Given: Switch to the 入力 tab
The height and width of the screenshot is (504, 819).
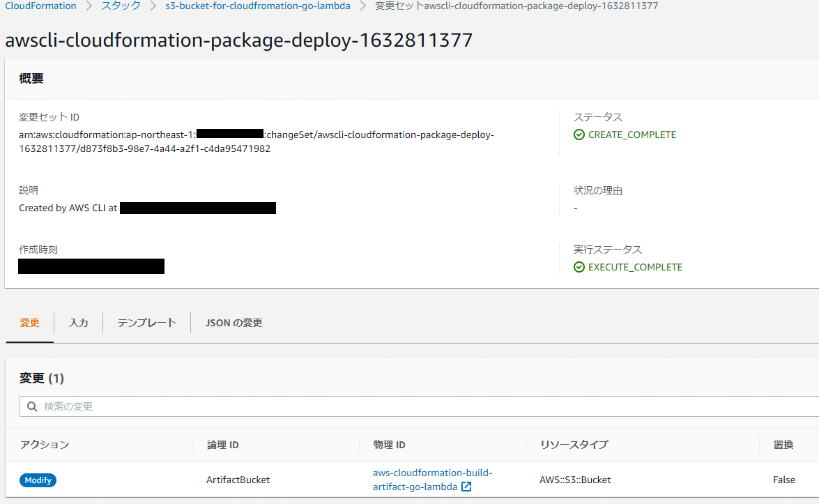Looking at the screenshot, I should [x=78, y=322].
